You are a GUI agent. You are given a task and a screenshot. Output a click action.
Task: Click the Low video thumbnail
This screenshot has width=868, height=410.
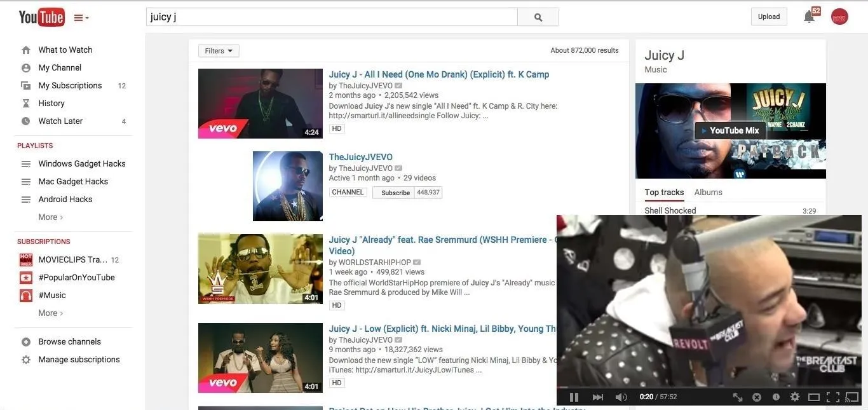261,358
